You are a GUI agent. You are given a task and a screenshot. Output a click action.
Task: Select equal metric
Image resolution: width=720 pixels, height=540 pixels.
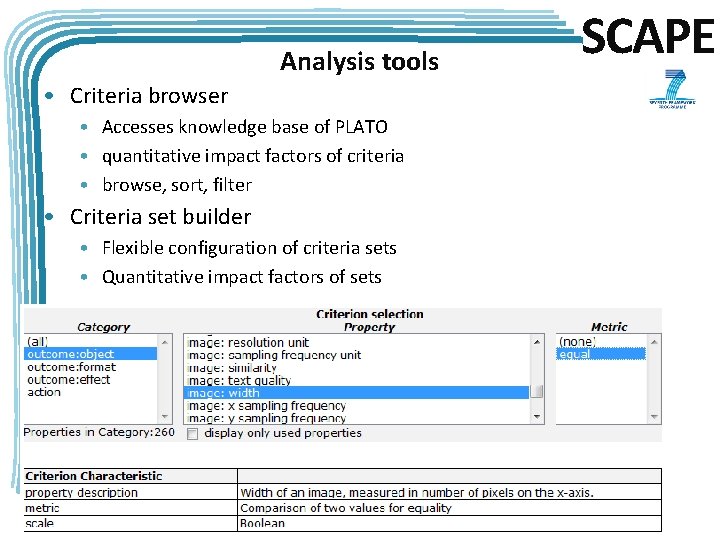pos(601,354)
